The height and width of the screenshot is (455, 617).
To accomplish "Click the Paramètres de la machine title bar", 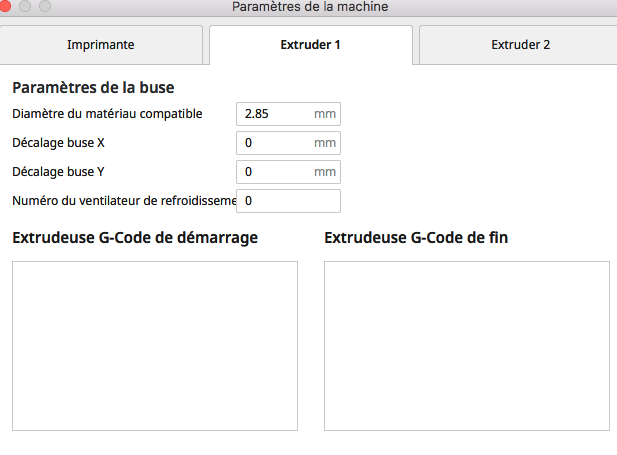I will (310, 7).
